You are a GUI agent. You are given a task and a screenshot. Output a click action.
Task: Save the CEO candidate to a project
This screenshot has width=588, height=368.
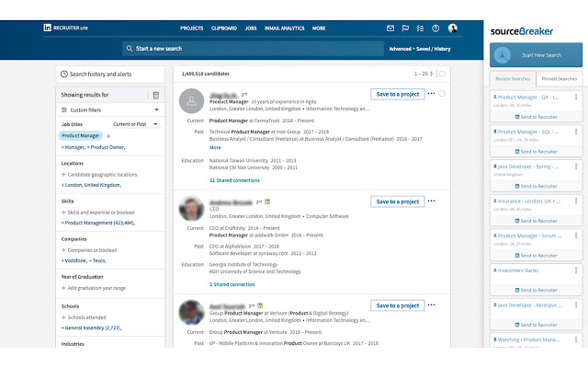tap(398, 201)
